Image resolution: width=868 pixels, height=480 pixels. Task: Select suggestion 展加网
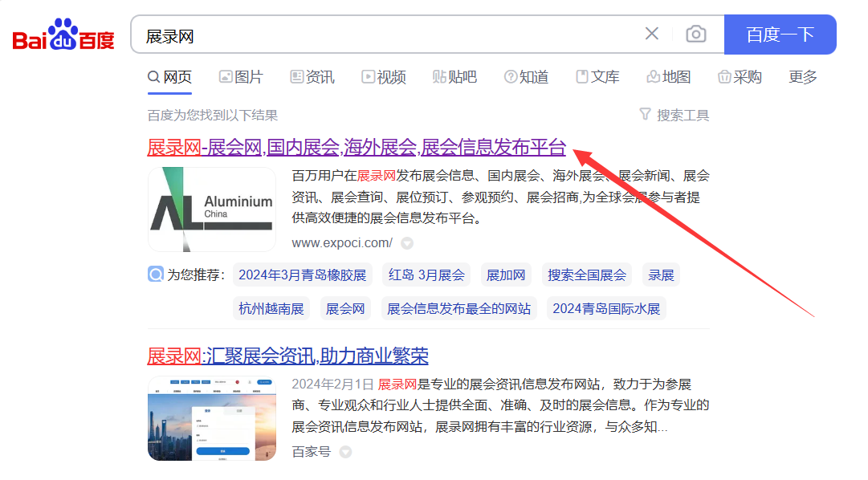(505, 275)
